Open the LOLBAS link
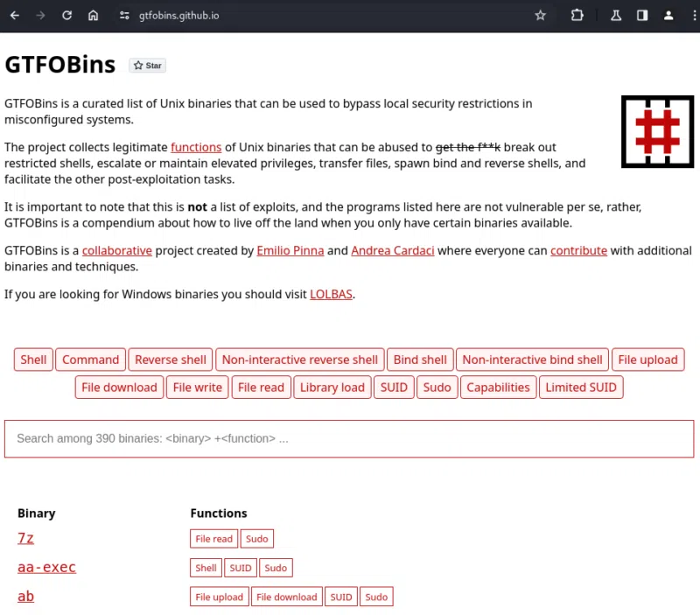700x615 pixels. click(x=331, y=294)
